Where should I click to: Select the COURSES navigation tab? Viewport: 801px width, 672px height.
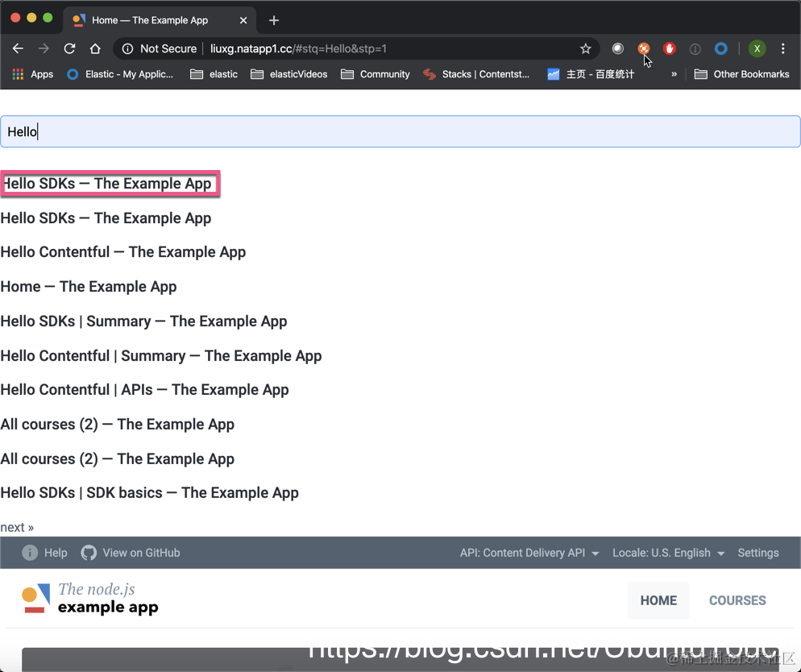pyautogui.click(x=737, y=600)
